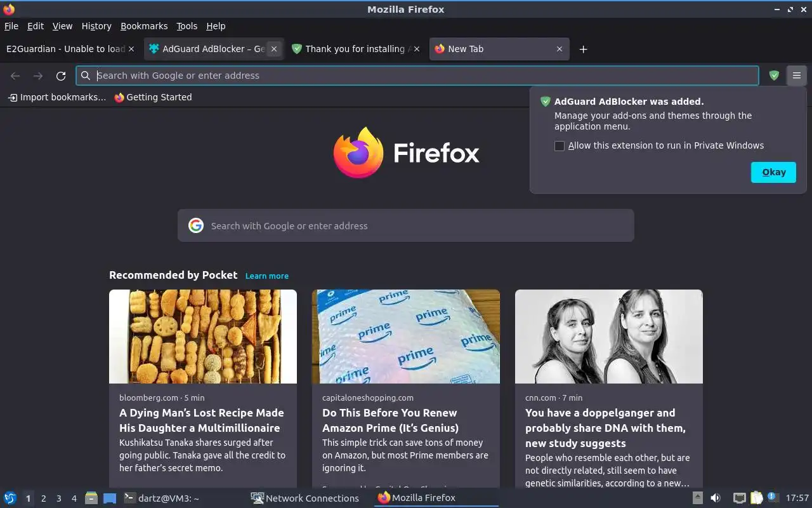Open the History menu
The image size is (812, 508).
[x=96, y=26]
